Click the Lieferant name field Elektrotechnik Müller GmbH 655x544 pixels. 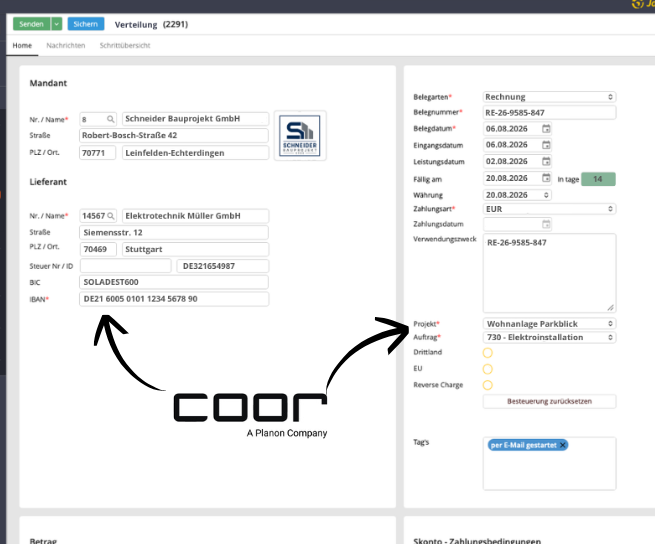click(195, 216)
